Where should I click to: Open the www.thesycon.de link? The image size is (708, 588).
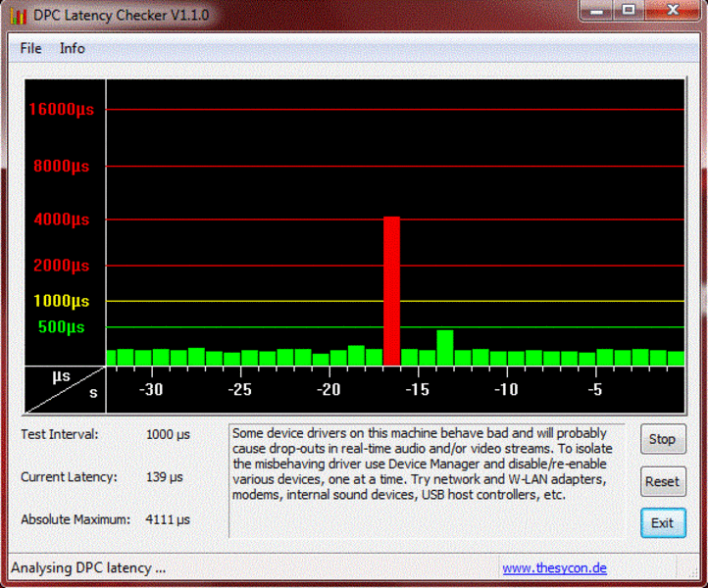click(554, 567)
